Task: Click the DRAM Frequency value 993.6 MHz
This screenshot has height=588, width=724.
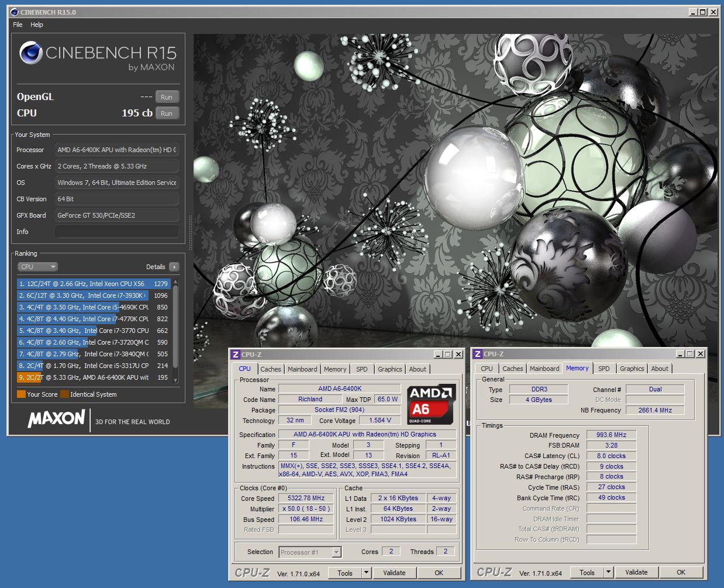Action: tap(611, 435)
